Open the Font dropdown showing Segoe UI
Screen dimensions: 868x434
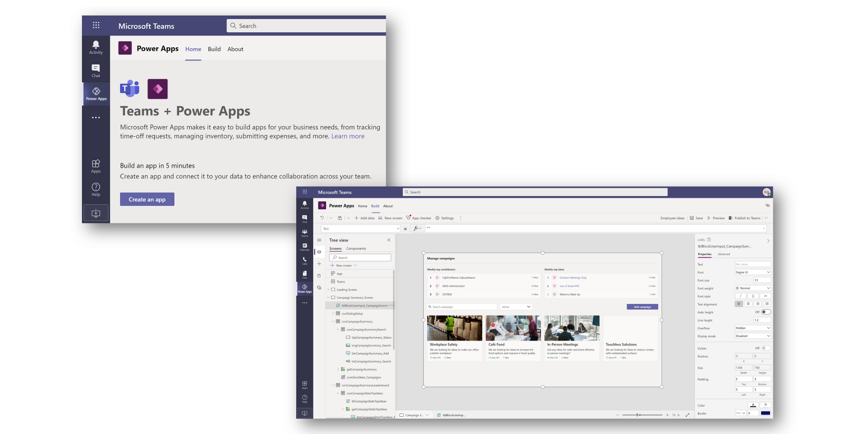[753, 272]
